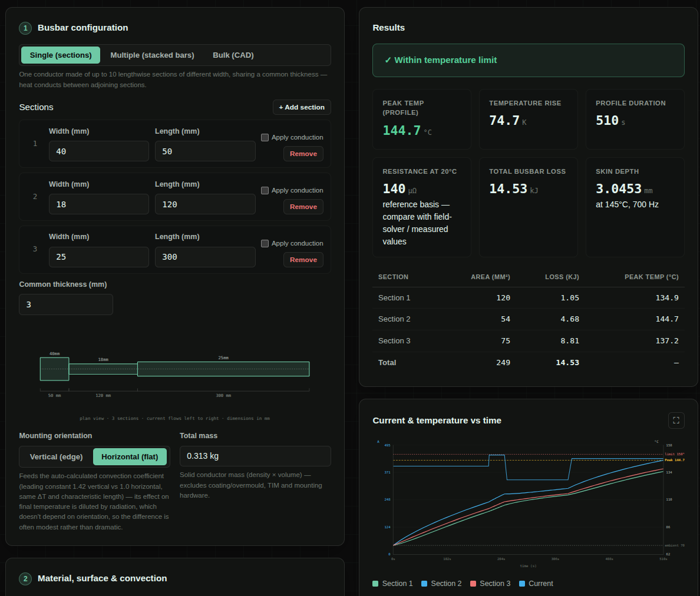Toggle the Current legend swatch
This screenshot has width=700, height=596.
coord(522,584)
